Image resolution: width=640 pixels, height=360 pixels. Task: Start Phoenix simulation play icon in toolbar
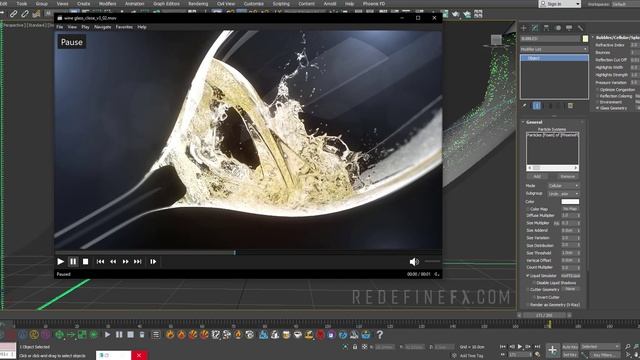107,335
